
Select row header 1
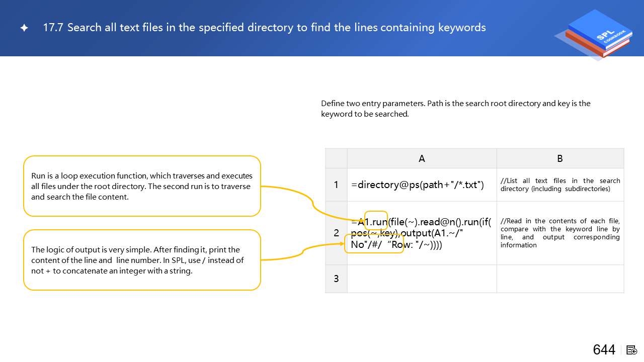336,185
